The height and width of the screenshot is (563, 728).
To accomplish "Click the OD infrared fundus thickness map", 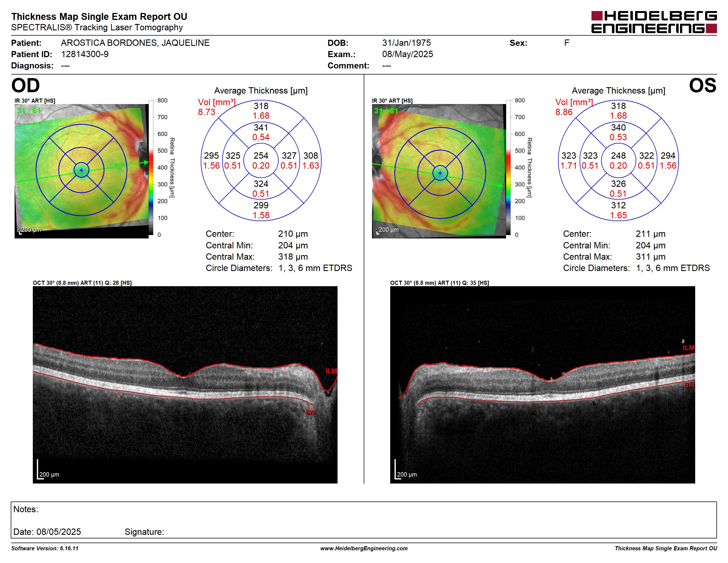I will coord(81,171).
